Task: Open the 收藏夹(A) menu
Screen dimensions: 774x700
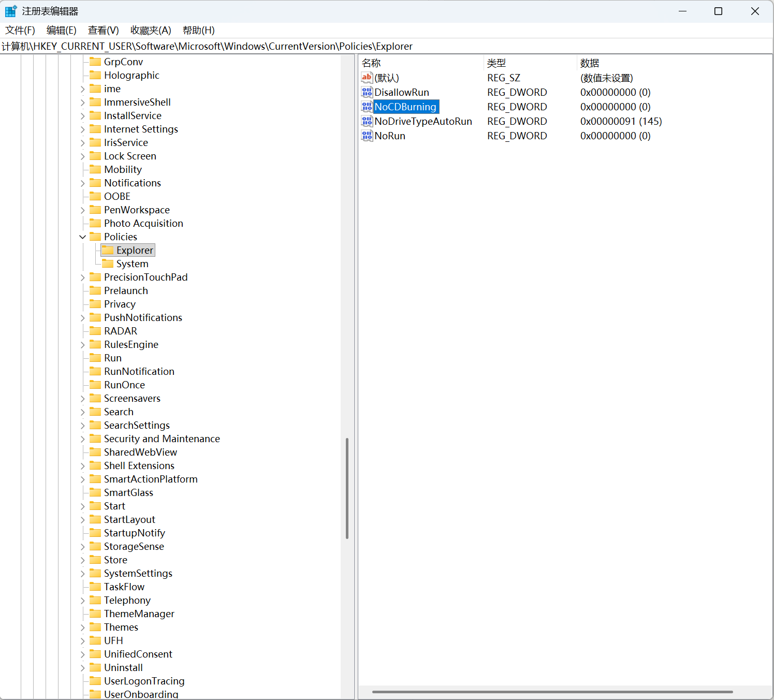Action: (x=151, y=30)
